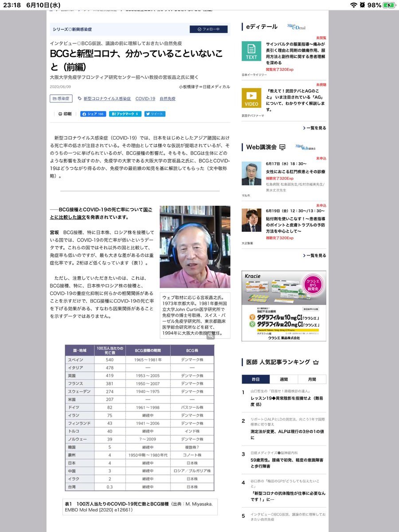Click the B! ブックマーク button
This screenshot has width=399, height=532.
125,114
